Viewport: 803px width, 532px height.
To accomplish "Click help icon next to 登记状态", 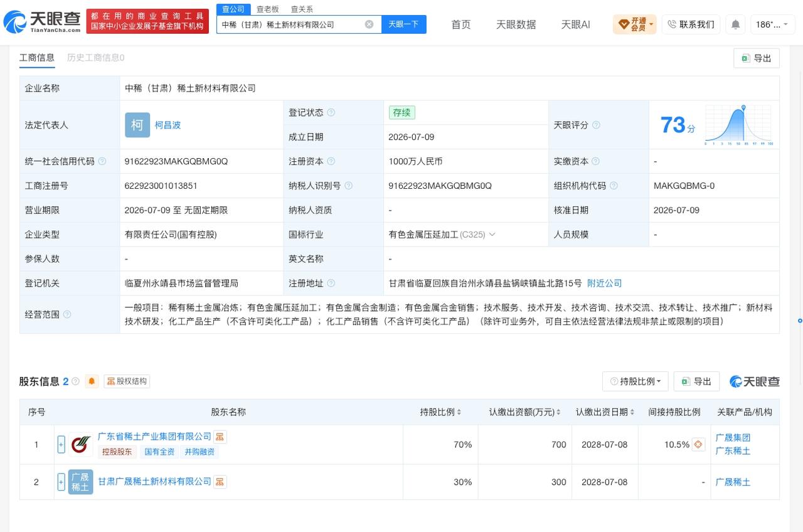I will [331, 113].
